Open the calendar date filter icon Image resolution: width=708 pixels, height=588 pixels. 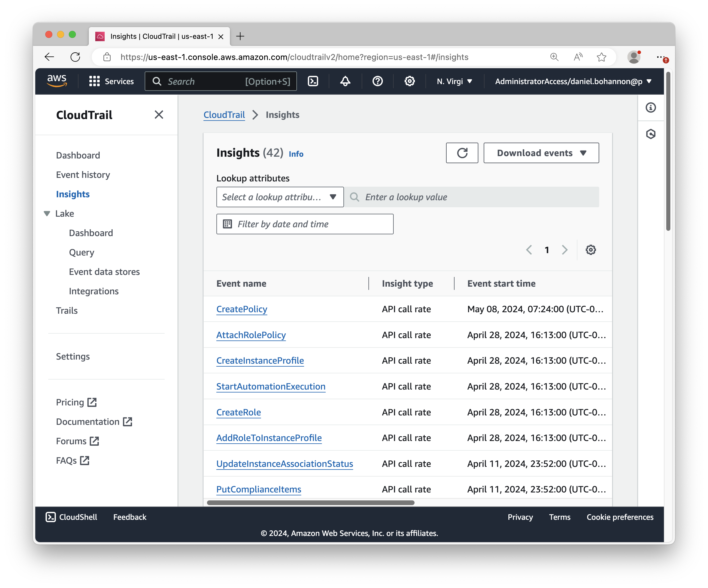coord(228,223)
